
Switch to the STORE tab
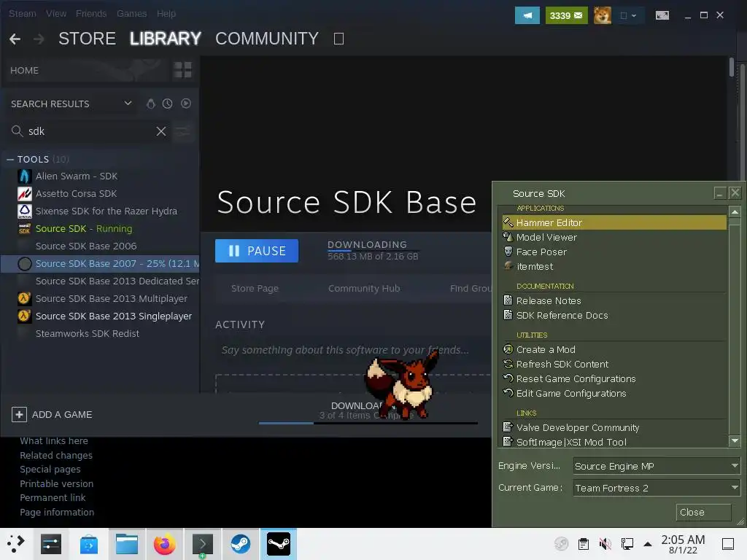[88, 39]
